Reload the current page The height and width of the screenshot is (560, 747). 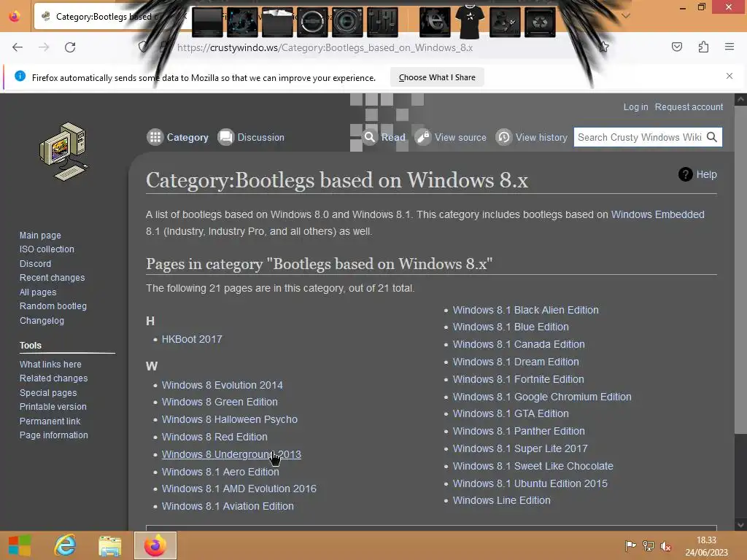70,47
